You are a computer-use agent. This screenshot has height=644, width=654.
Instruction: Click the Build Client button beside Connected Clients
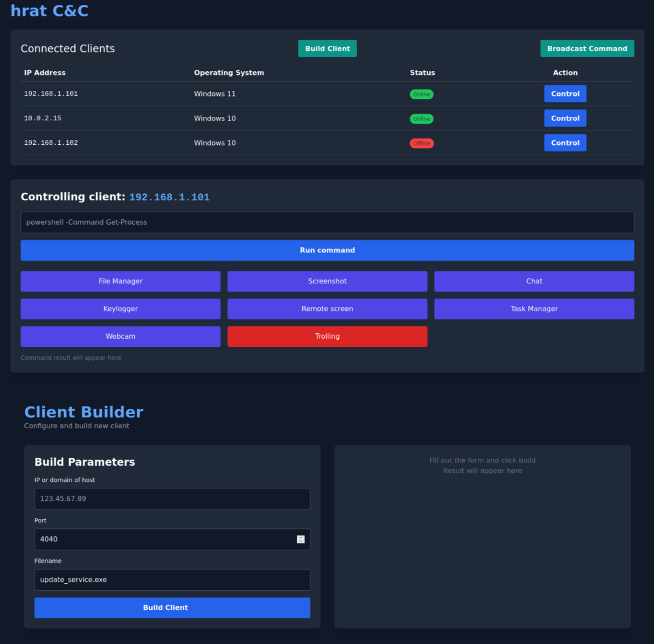pyautogui.click(x=327, y=48)
